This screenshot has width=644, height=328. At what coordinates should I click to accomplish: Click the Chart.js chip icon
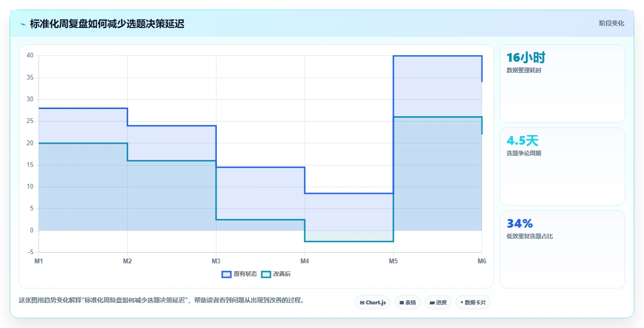pyautogui.click(x=362, y=303)
